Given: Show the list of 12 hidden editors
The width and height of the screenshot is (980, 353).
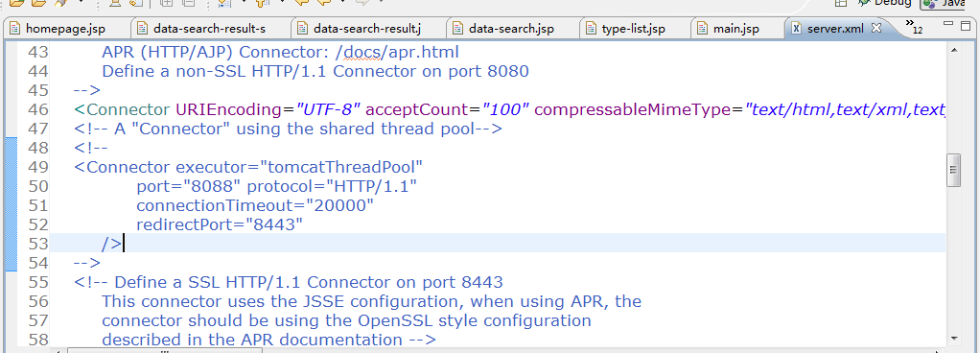Looking at the screenshot, I should [914, 27].
